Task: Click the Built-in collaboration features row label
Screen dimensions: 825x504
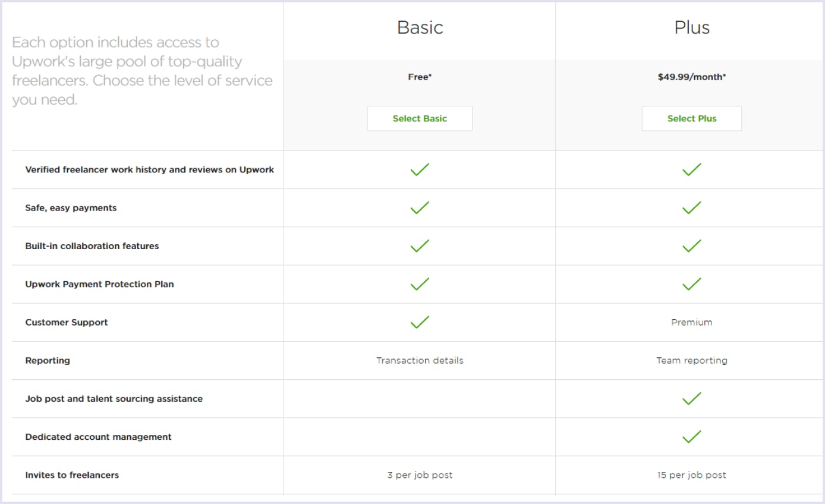Action: click(x=92, y=246)
